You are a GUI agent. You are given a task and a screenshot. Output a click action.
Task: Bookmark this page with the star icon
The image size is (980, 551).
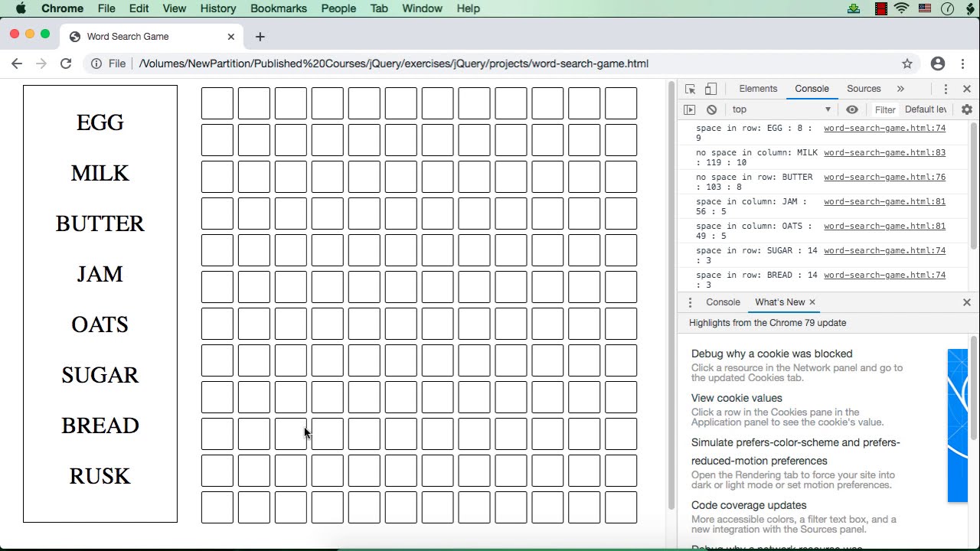907,64
